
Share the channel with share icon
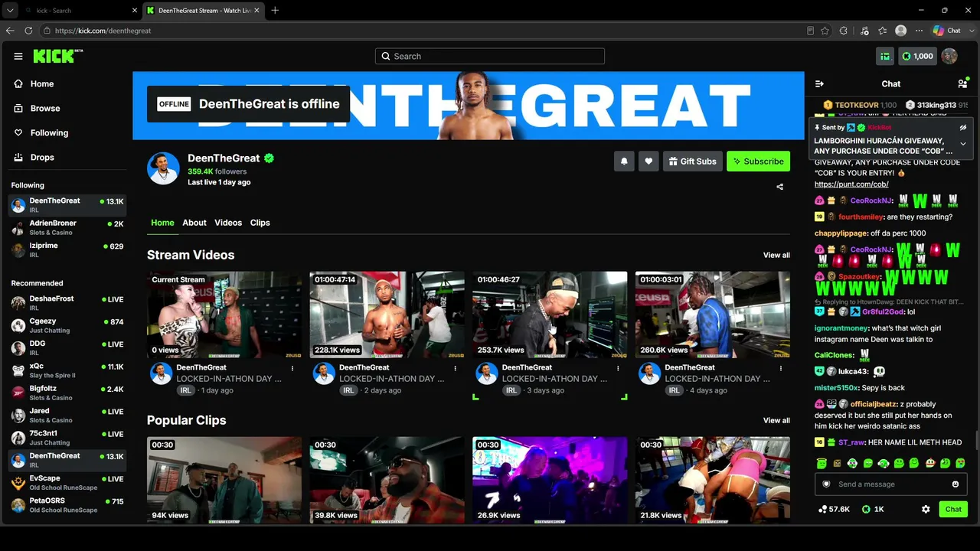[780, 187]
